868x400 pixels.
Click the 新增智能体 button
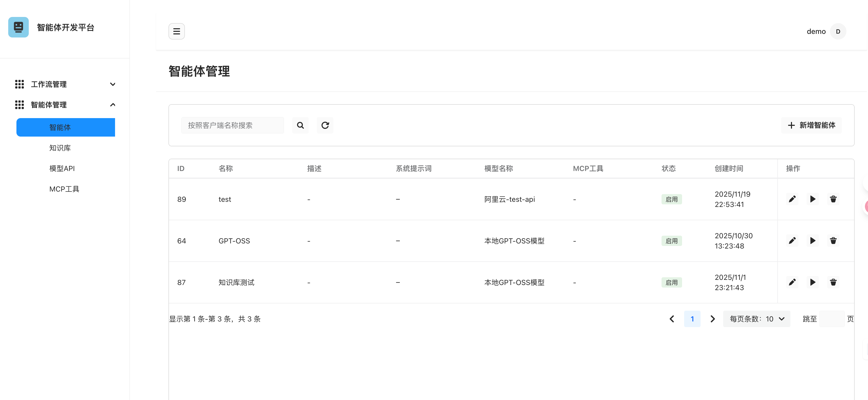coord(811,125)
